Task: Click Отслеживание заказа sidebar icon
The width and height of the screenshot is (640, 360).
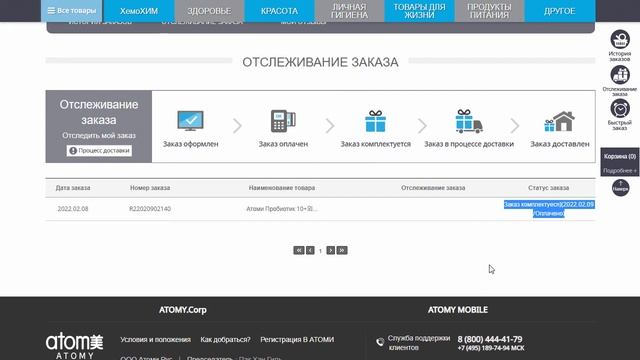Action: click(620, 75)
